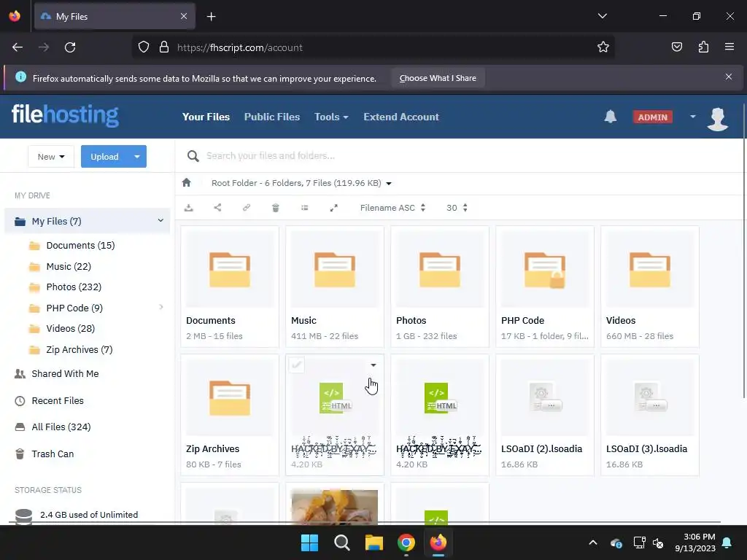
Task: Bookmark page with star icon
Action: (603, 47)
